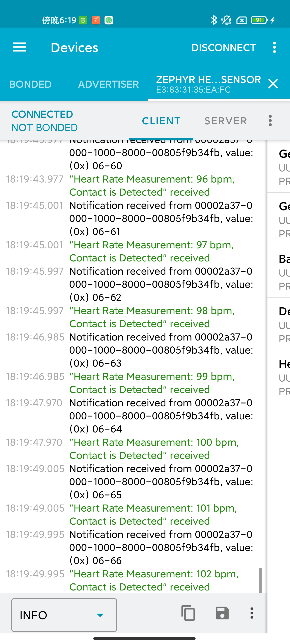290x644 pixels.
Task: Tap the Devices title
Action: [x=75, y=47]
